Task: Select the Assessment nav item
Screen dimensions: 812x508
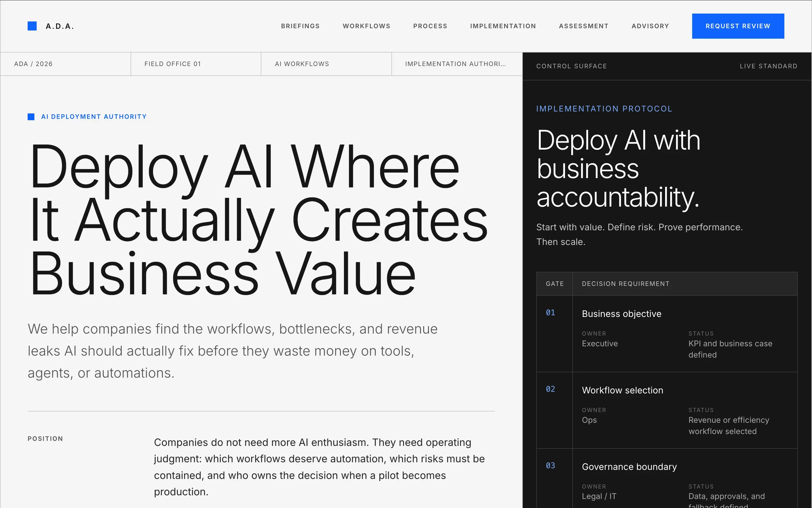Action: 584,26
